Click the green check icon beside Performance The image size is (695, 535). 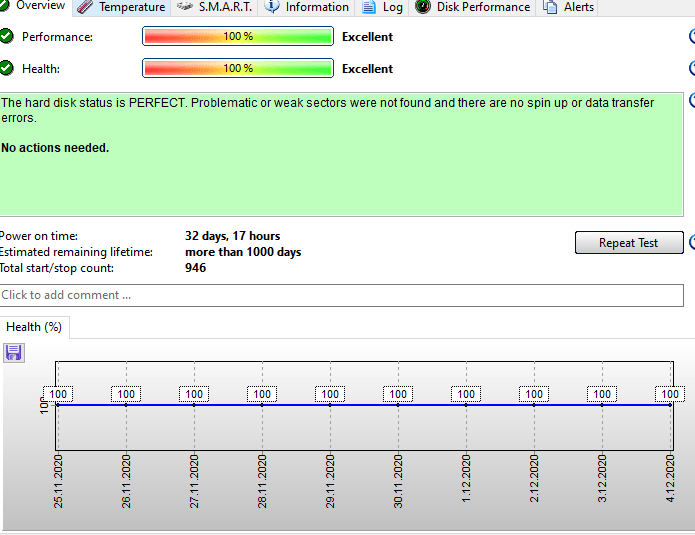click(6, 36)
